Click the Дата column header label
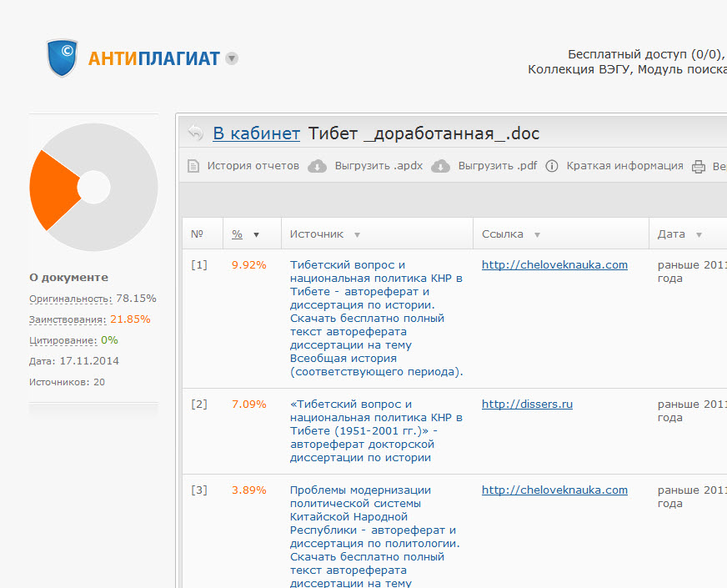Image resolution: width=727 pixels, height=588 pixels. point(671,234)
